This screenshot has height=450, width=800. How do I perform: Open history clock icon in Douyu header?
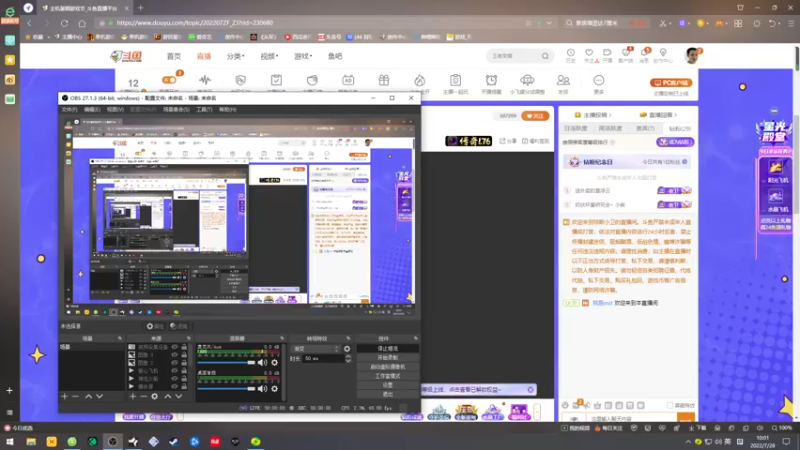(570, 53)
